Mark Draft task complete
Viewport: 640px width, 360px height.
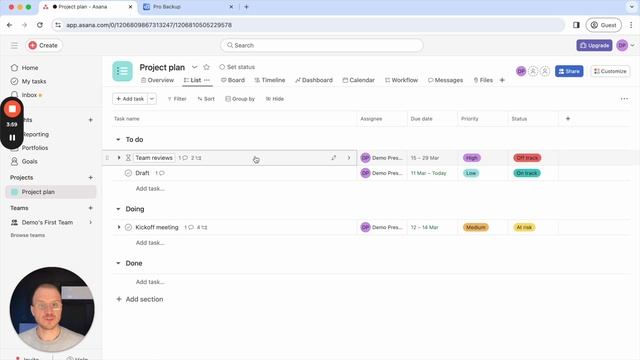tap(128, 173)
